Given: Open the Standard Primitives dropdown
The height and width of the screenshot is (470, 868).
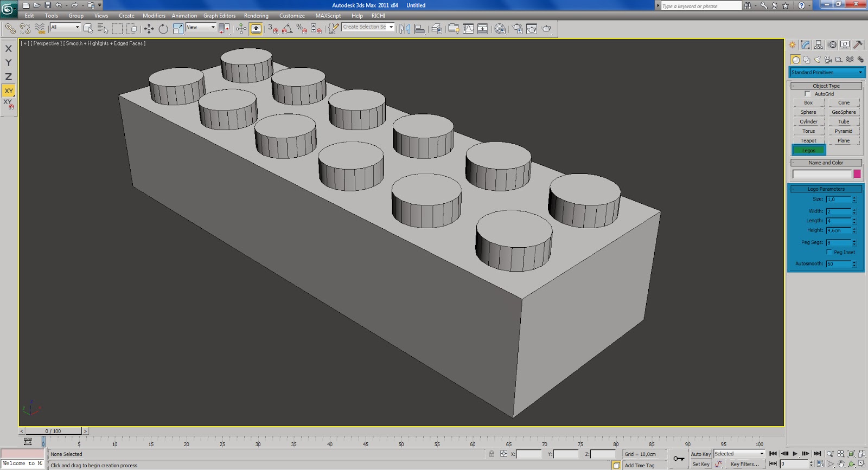Looking at the screenshot, I should click(826, 73).
